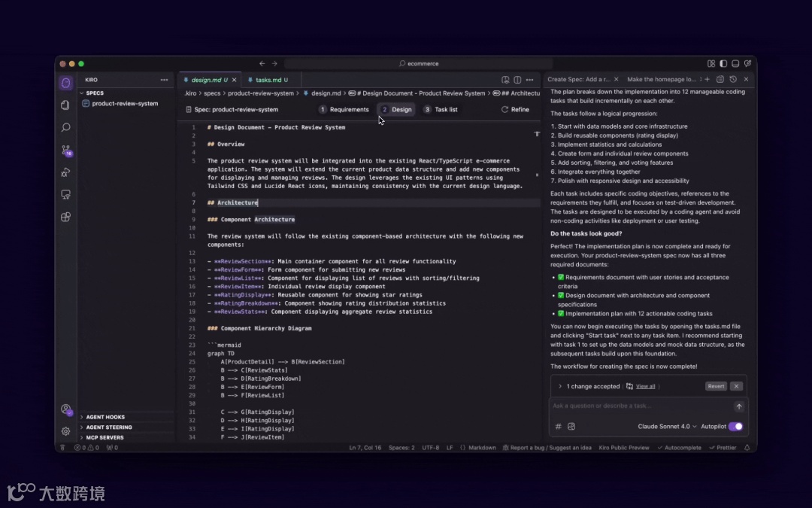Open the Task list spec step

coord(441,110)
